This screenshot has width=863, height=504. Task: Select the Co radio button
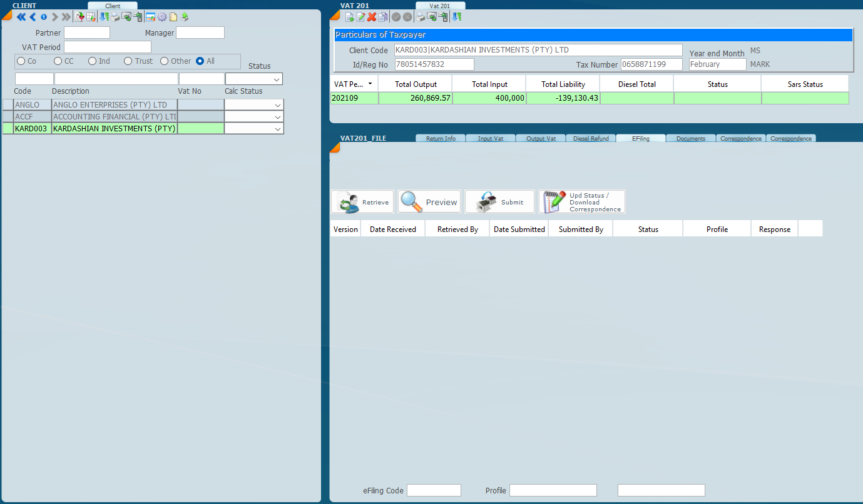coord(21,61)
